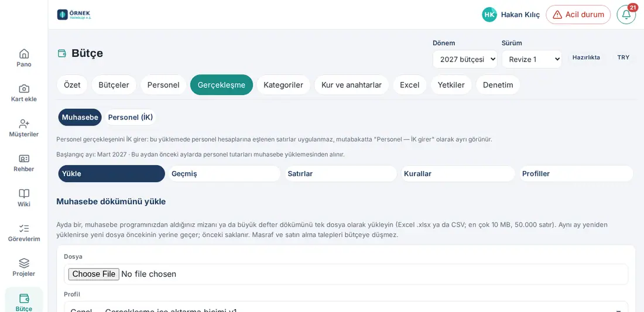644x312 pixels.
Task: Select the Muhasebe sub-tab
Action: (x=80, y=118)
